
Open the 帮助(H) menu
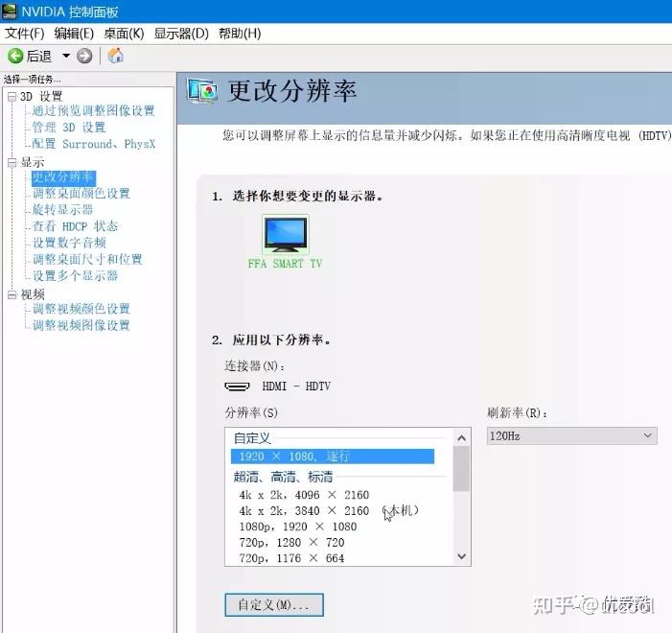pyautogui.click(x=240, y=34)
